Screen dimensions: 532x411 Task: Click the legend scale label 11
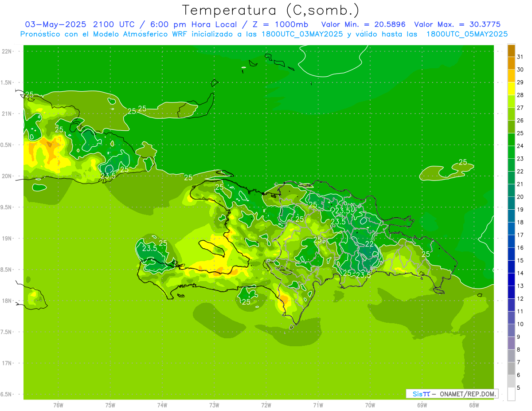[520, 311]
